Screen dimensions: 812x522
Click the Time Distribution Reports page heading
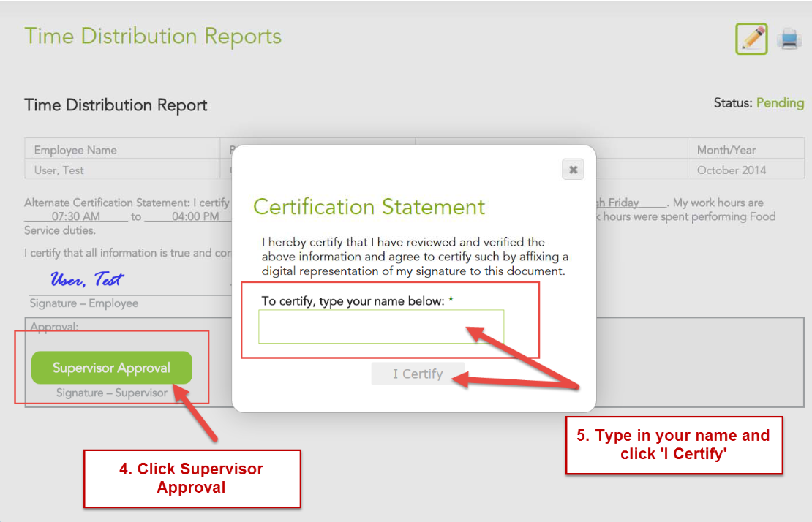pos(153,37)
